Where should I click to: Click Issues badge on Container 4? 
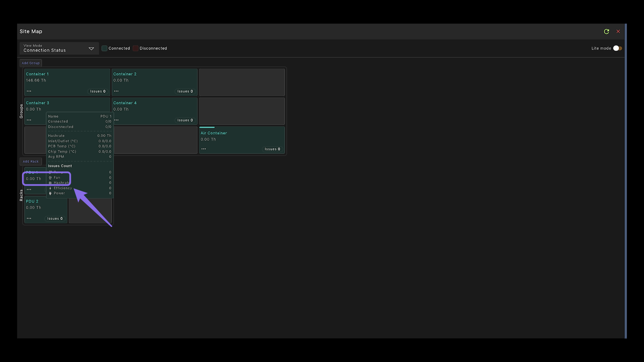pos(185,120)
